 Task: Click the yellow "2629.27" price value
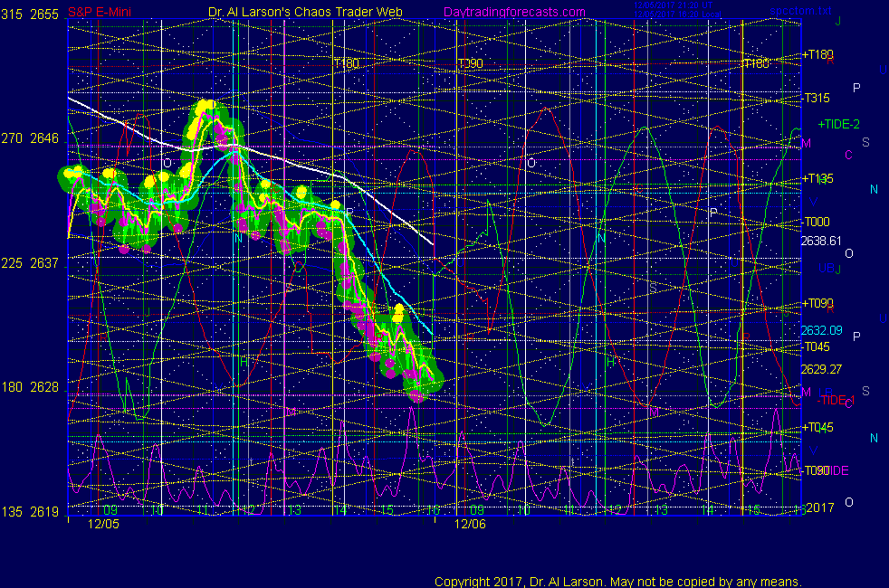click(x=821, y=369)
